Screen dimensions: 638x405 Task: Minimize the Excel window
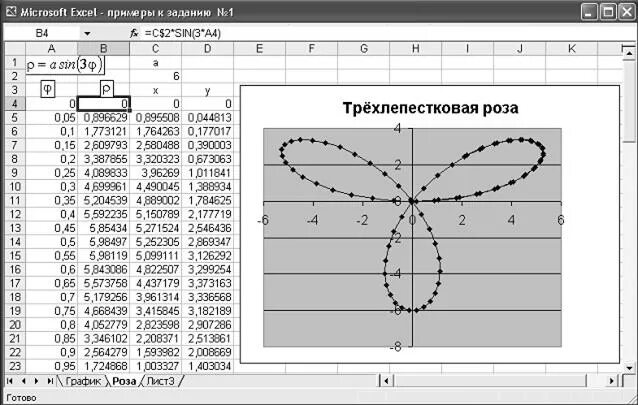pos(589,12)
